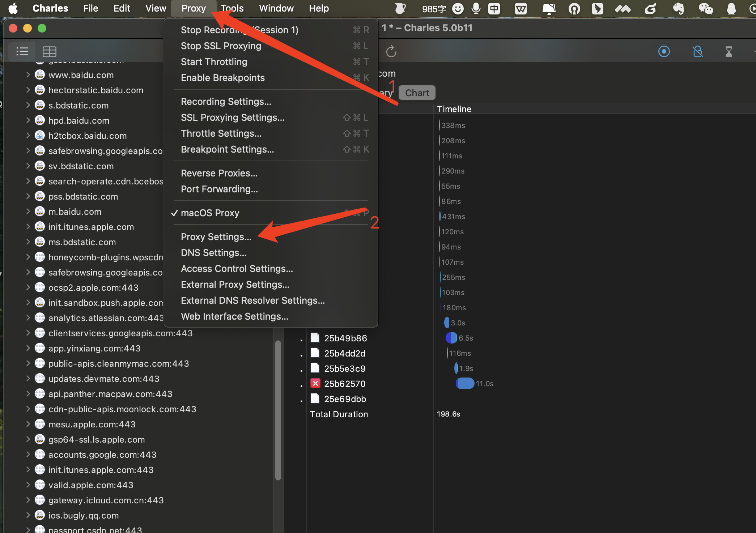This screenshot has width=756, height=533.
Task: Click the headphones icon in the menu bar
Action: point(574,8)
